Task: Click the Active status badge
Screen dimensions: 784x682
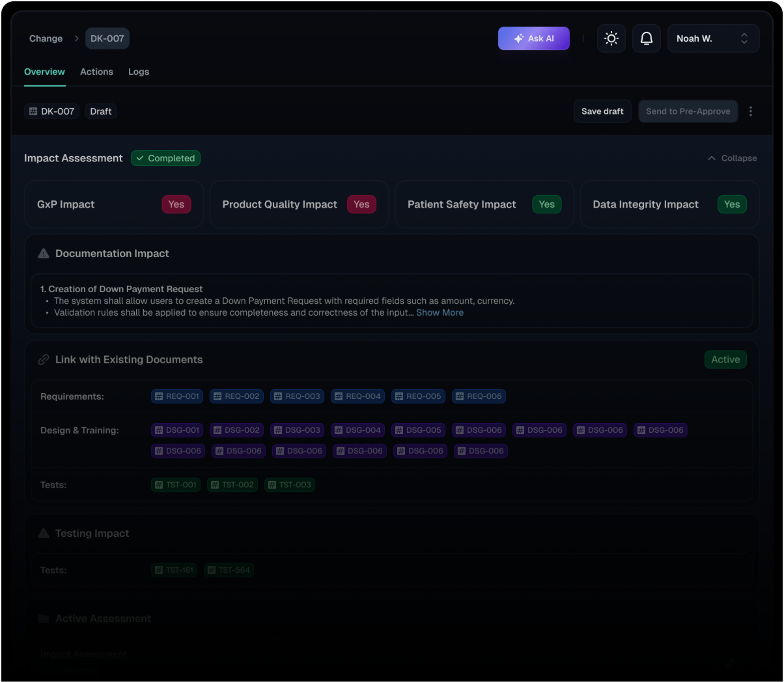Action: (725, 360)
